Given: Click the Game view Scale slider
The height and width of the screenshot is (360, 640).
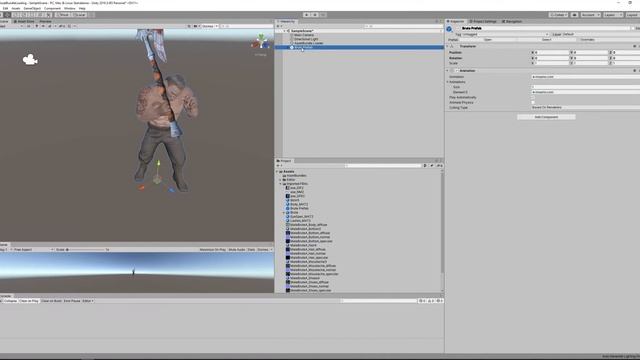Looking at the screenshot, I should point(86,249).
